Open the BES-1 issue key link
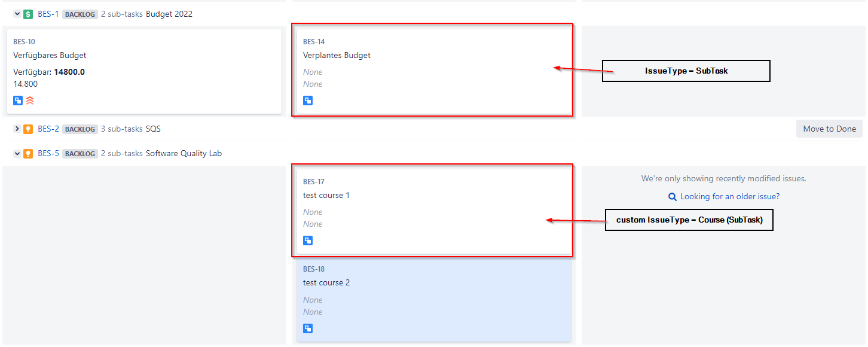This screenshot has width=868, height=347. 48,14
